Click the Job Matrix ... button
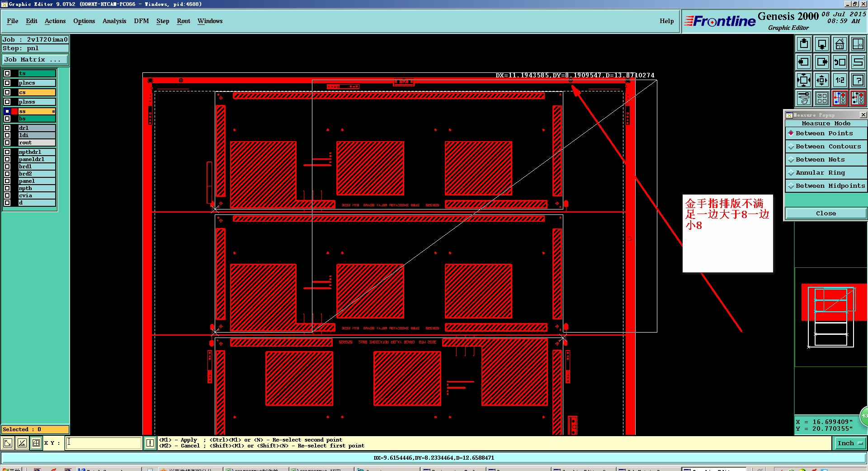 tap(35, 60)
